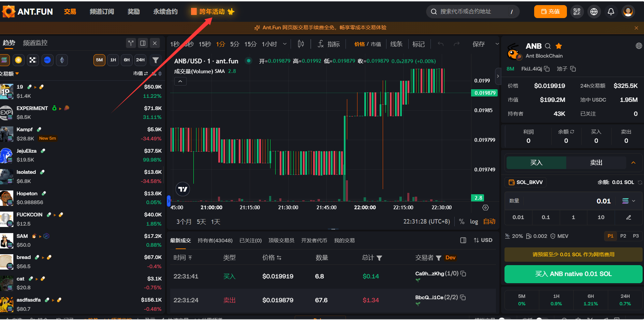Image resolution: width=644 pixels, height=320 pixels.
Task: Copy the FkiJ..4iQj contract address
Action: (547, 69)
